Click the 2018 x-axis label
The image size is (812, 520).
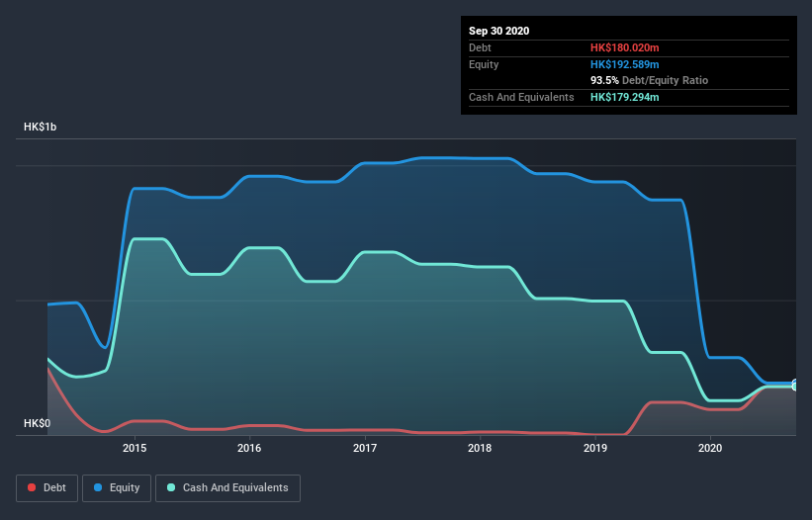(x=480, y=448)
